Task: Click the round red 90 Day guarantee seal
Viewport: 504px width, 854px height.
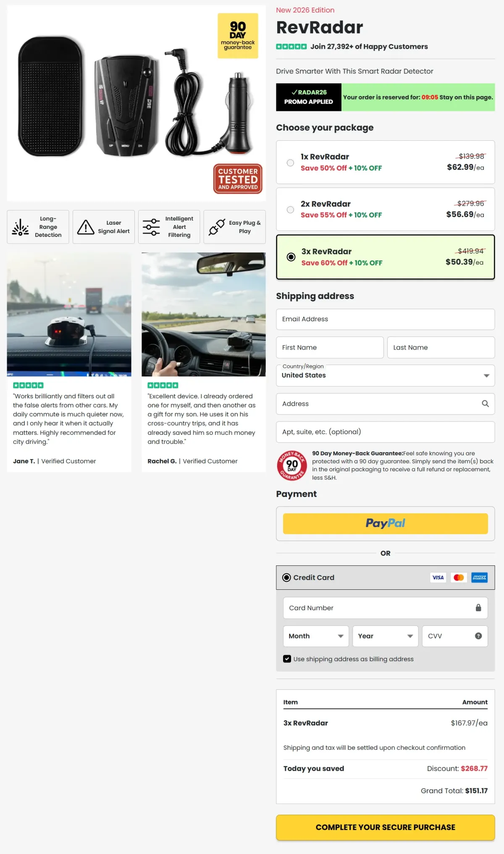Action: click(292, 465)
